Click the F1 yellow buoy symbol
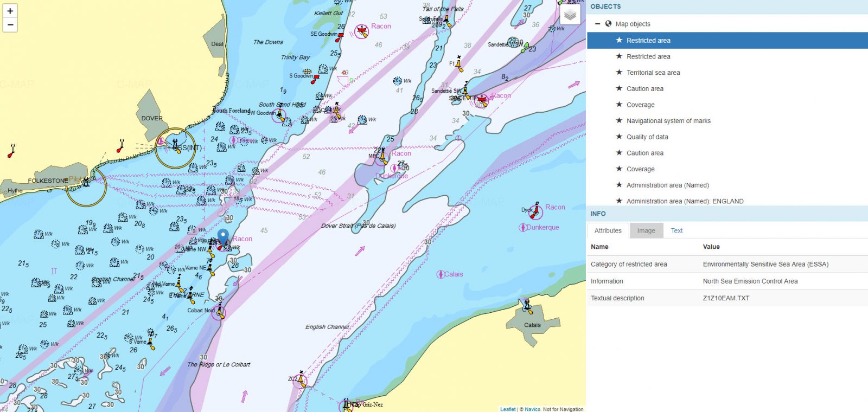868x412 pixels. [459, 65]
